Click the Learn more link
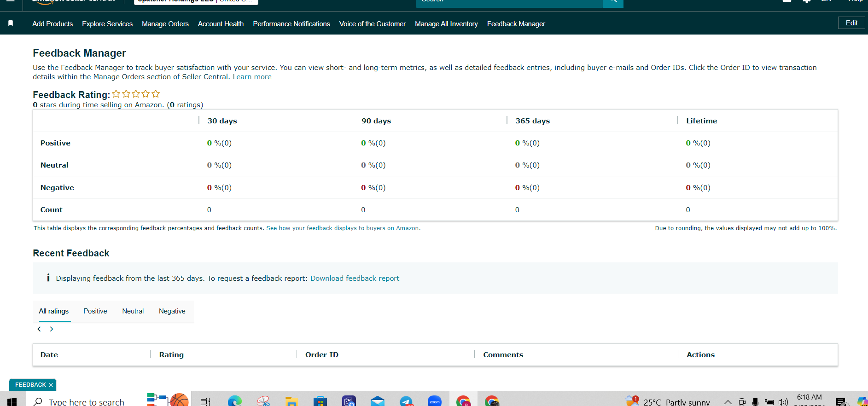868x406 pixels. pyautogui.click(x=252, y=77)
